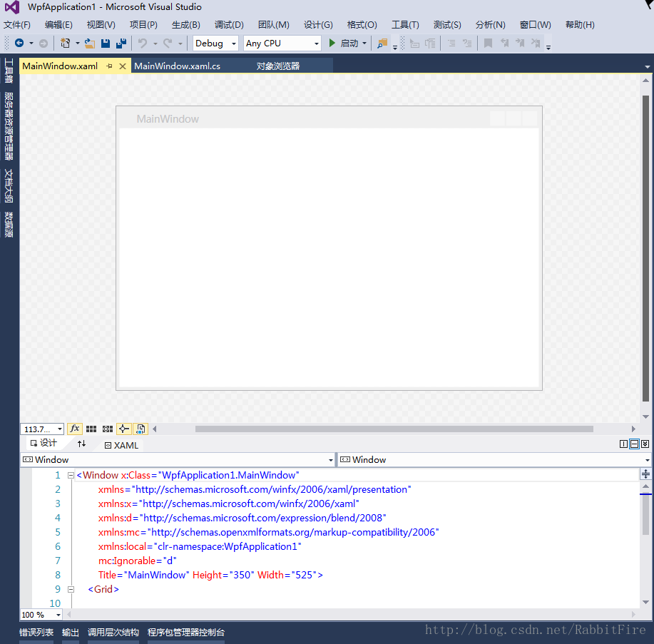Click the swap panes arrows icon
654x644 pixels.
(x=82, y=444)
